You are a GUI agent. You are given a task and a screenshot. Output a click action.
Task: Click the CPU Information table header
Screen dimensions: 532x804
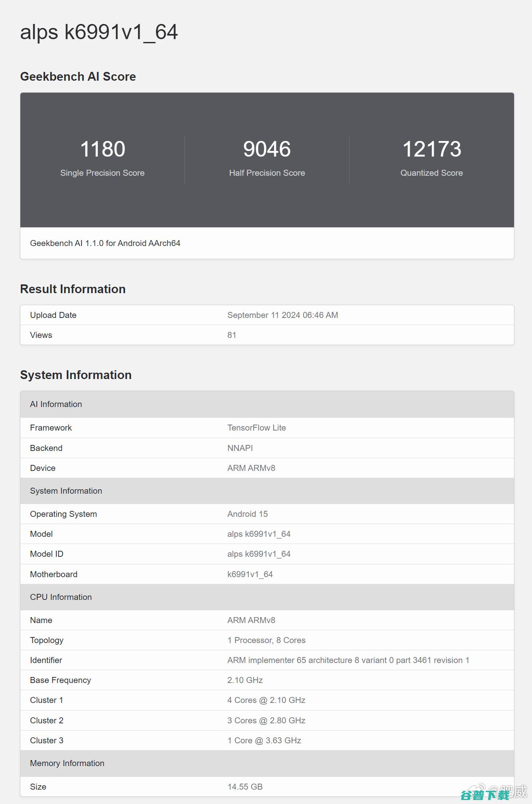(x=267, y=597)
